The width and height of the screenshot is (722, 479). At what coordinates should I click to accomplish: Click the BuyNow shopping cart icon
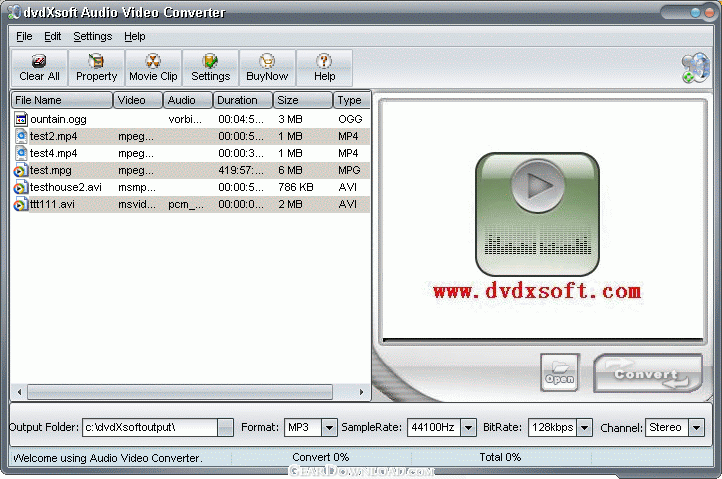(x=267, y=61)
